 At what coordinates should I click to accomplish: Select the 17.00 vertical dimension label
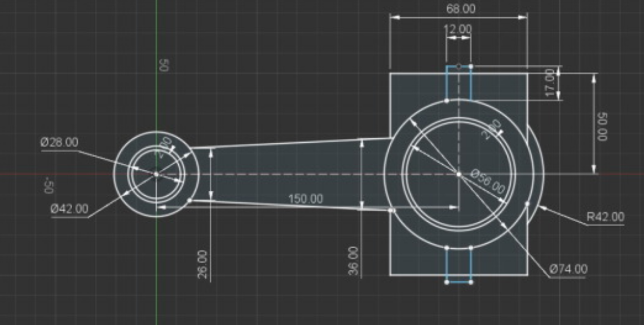(550, 83)
